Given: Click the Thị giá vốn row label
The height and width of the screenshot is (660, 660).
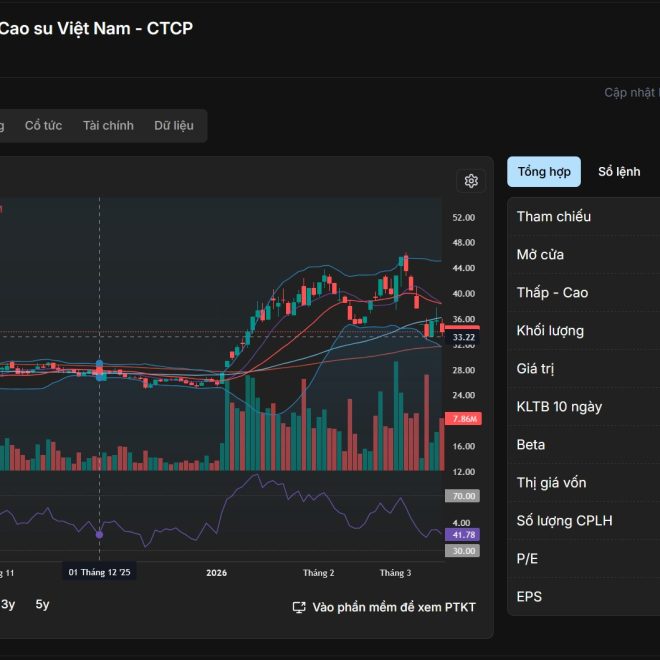Looking at the screenshot, I should [551, 482].
